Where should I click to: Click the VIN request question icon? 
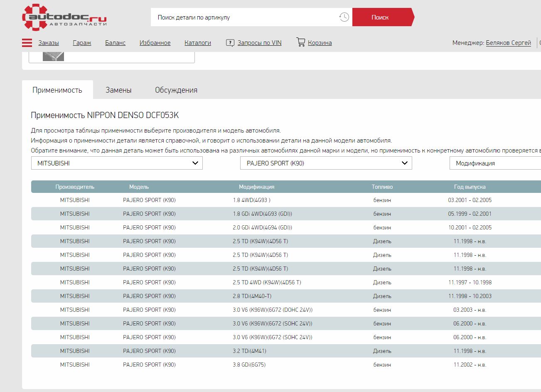[x=230, y=43]
